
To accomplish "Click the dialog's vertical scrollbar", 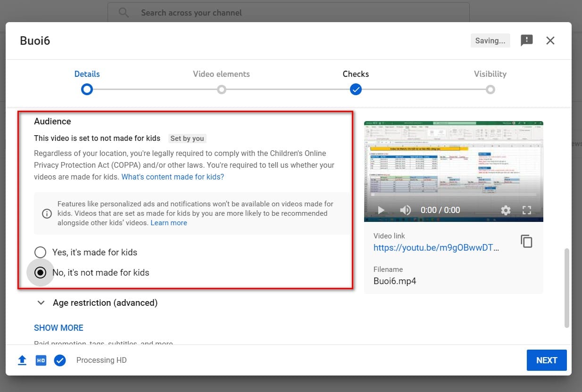I will click(566, 287).
